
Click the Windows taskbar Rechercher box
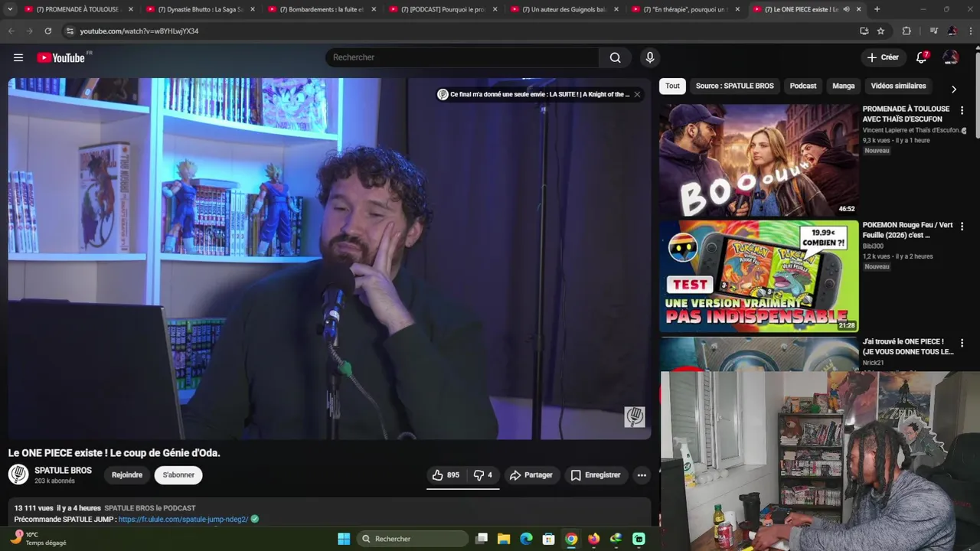click(x=413, y=539)
